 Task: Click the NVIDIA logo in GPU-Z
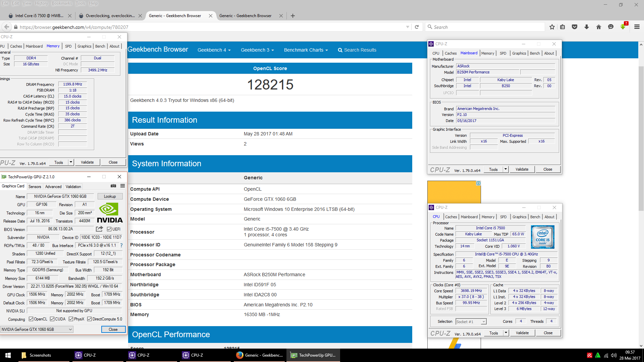click(110, 213)
